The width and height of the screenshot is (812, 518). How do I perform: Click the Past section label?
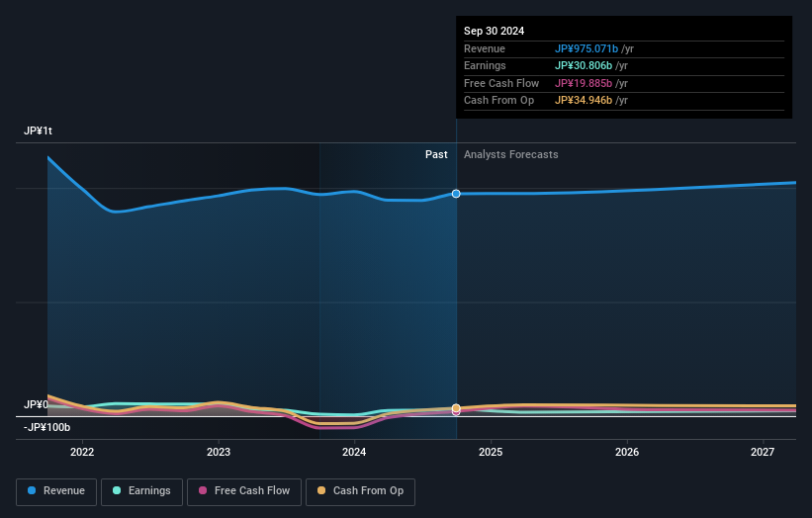pyautogui.click(x=436, y=155)
